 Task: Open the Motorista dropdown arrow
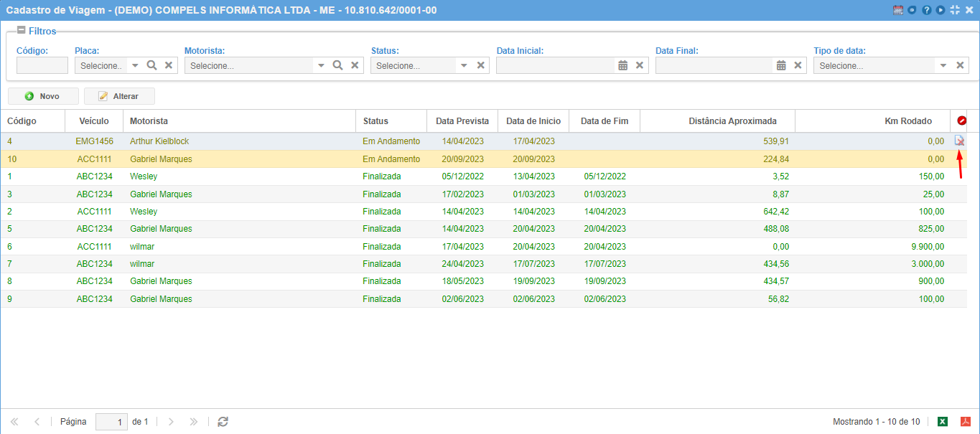point(321,65)
